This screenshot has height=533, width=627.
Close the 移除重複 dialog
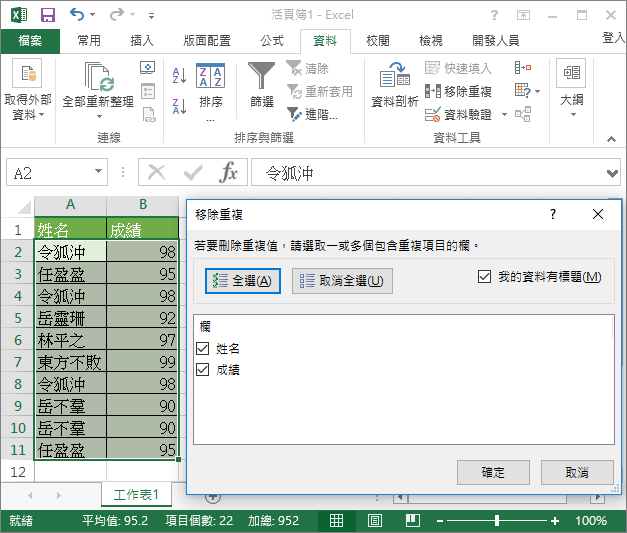click(x=598, y=214)
